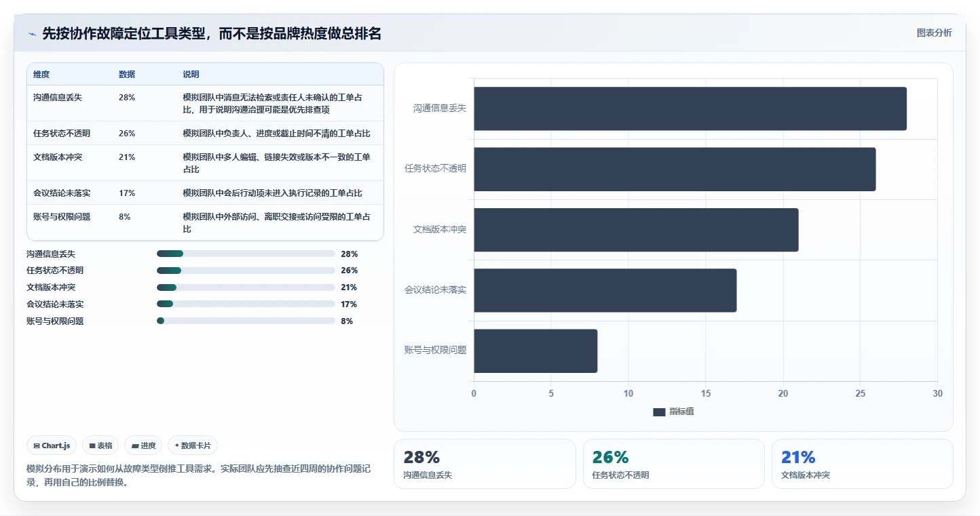This screenshot has width=980, height=516.
Task: Click the 说明 column header
Action: pyautogui.click(x=191, y=75)
